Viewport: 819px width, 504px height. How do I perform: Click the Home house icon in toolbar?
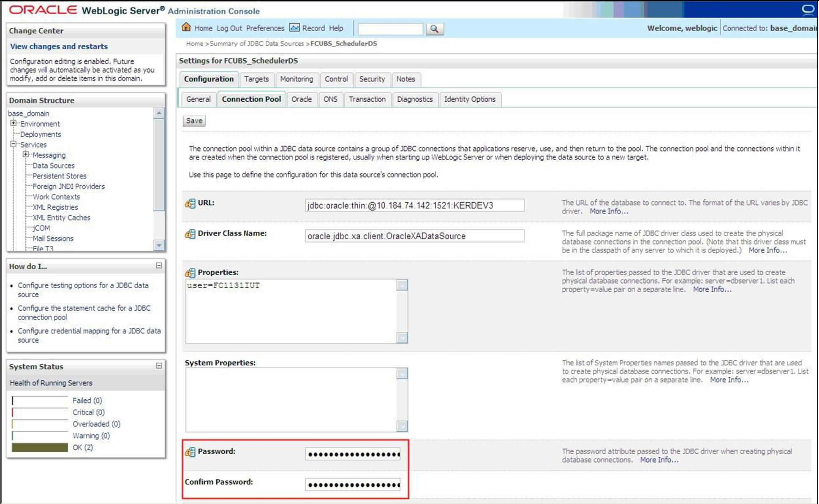tap(186, 27)
